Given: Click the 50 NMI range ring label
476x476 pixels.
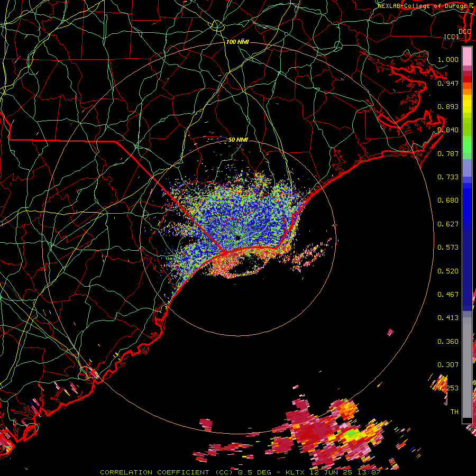Looking at the screenshot, I should pyautogui.click(x=238, y=140).
